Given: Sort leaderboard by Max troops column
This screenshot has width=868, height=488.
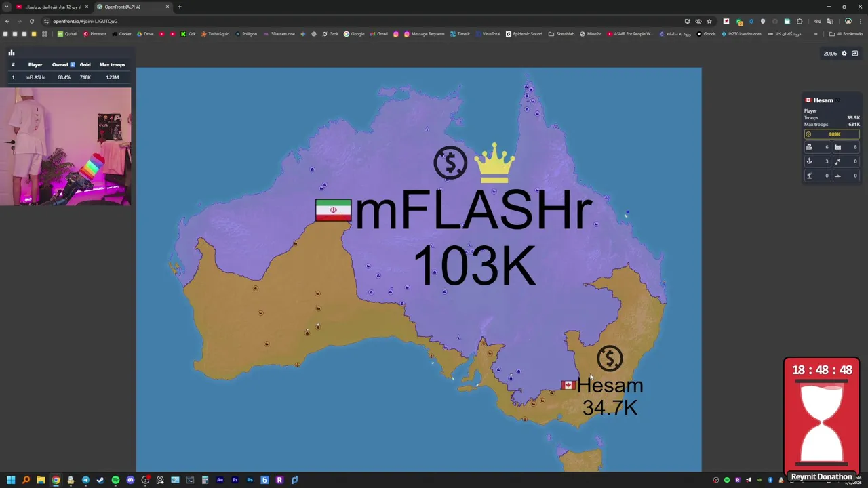Looking at the screenshot, I should pyautogui.click(x=113, y=65).
